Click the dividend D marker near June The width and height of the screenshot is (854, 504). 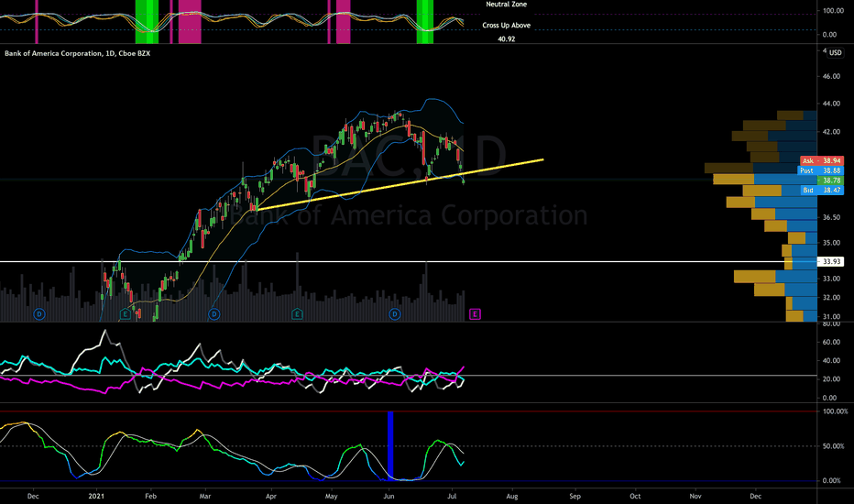pyautogui.click(x=395, y=313)
